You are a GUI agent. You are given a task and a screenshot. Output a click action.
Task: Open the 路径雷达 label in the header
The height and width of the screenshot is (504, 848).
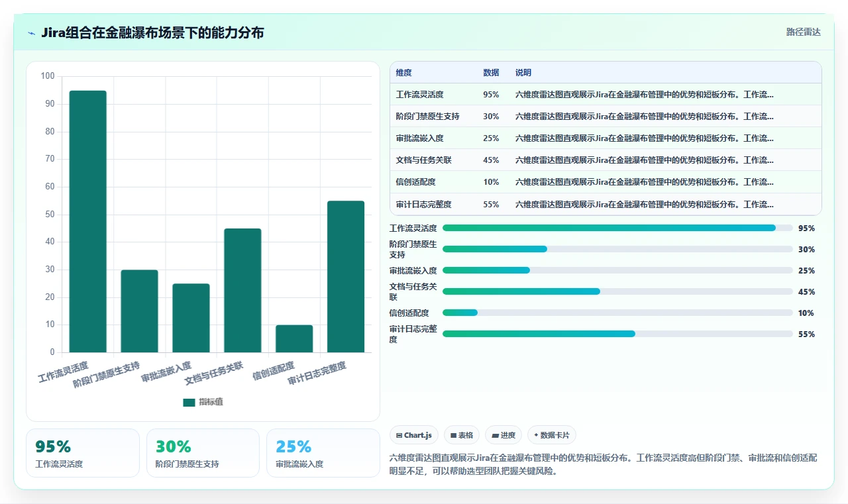[803, 32]
